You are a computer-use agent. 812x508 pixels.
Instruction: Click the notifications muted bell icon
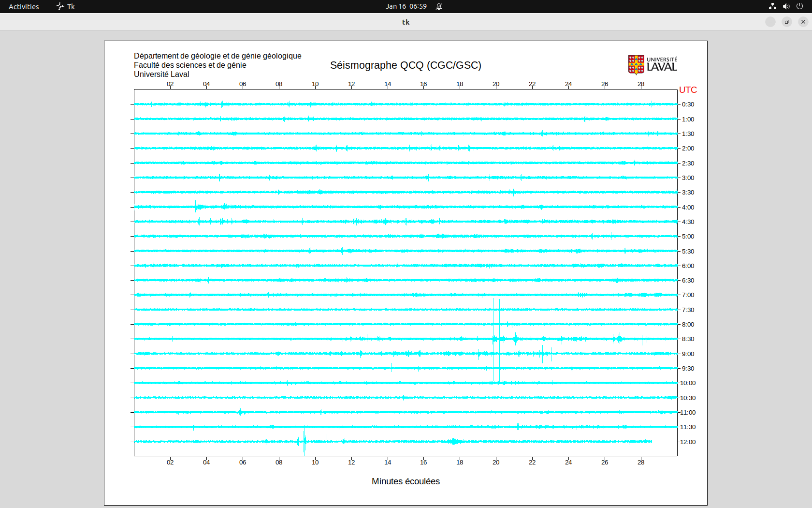coord(439,6)
